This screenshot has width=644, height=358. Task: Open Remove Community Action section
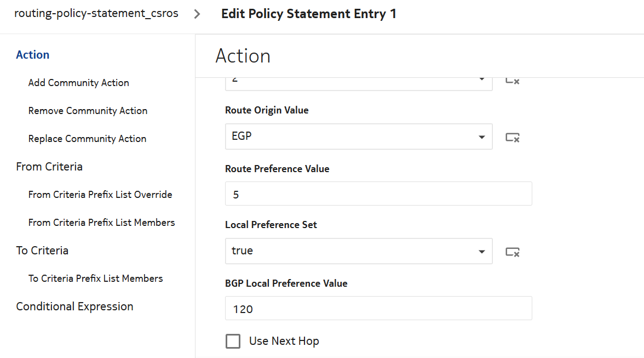tap(88, 111)
